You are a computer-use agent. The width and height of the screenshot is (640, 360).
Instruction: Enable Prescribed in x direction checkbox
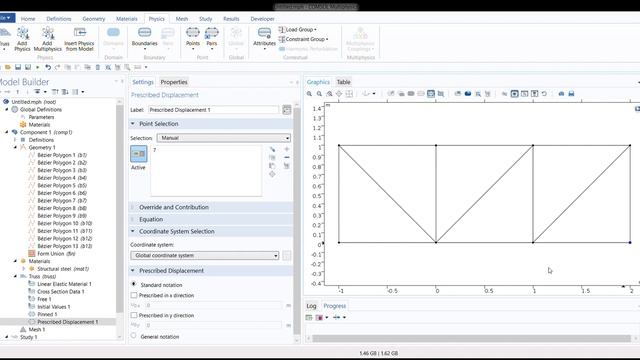(134, 295)
